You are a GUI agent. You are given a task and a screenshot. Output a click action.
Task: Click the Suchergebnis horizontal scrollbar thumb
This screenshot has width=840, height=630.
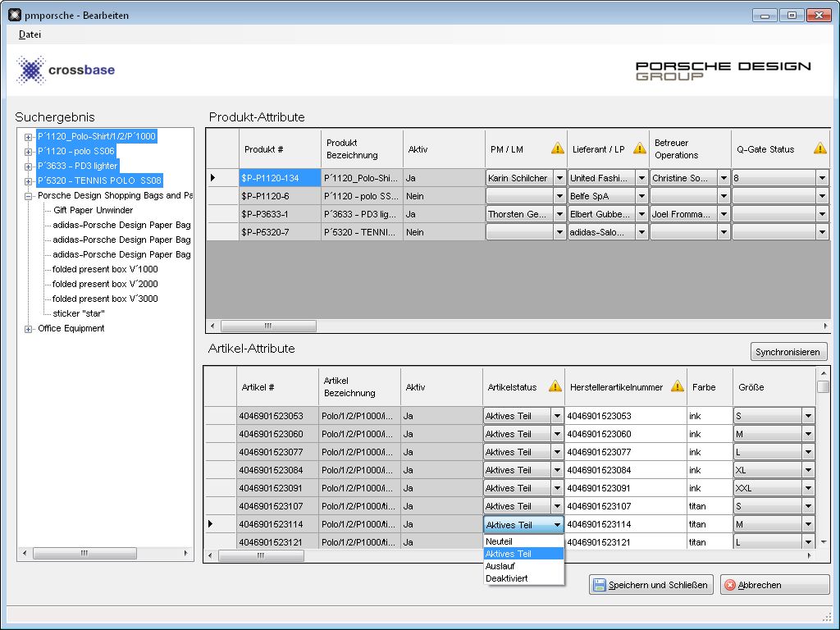point(84,553)
